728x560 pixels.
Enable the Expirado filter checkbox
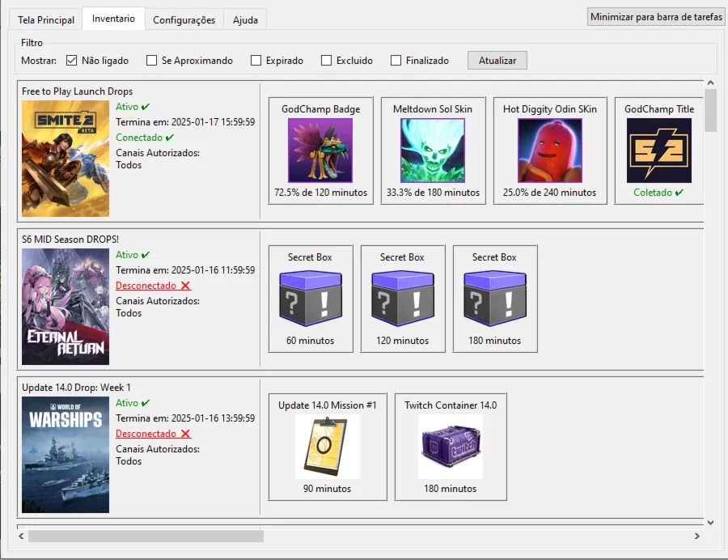pyautogui.click(x=256, y=61)
